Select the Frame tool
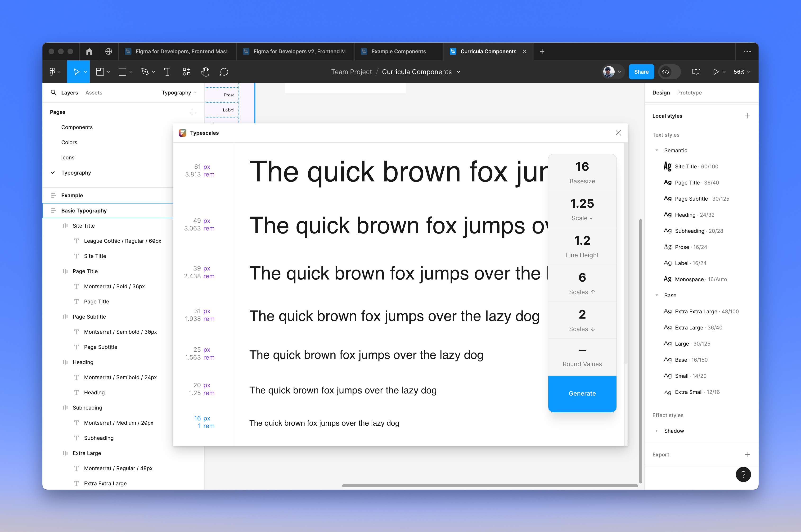 click(x=100, y=72)
